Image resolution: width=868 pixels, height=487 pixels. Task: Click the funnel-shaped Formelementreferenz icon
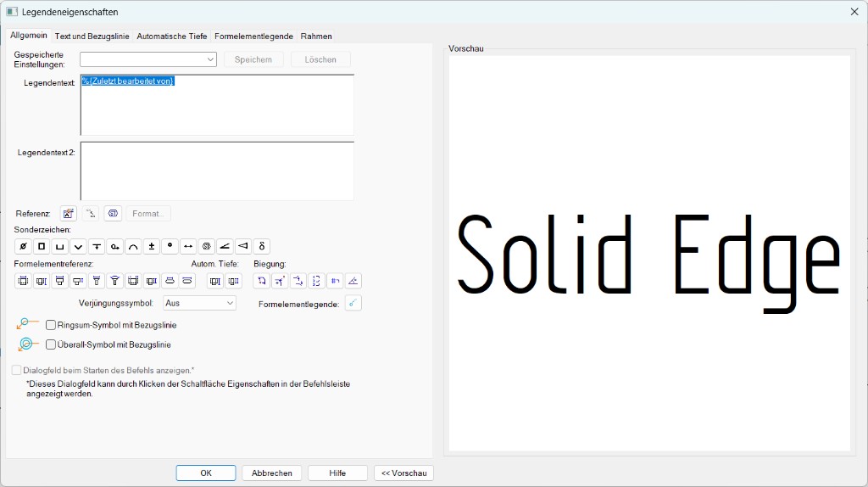click(x=97, y=281)
